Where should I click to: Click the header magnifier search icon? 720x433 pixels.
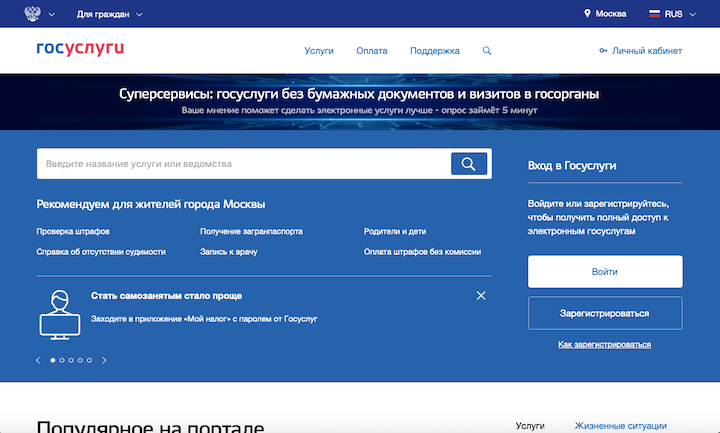point(487,51)
